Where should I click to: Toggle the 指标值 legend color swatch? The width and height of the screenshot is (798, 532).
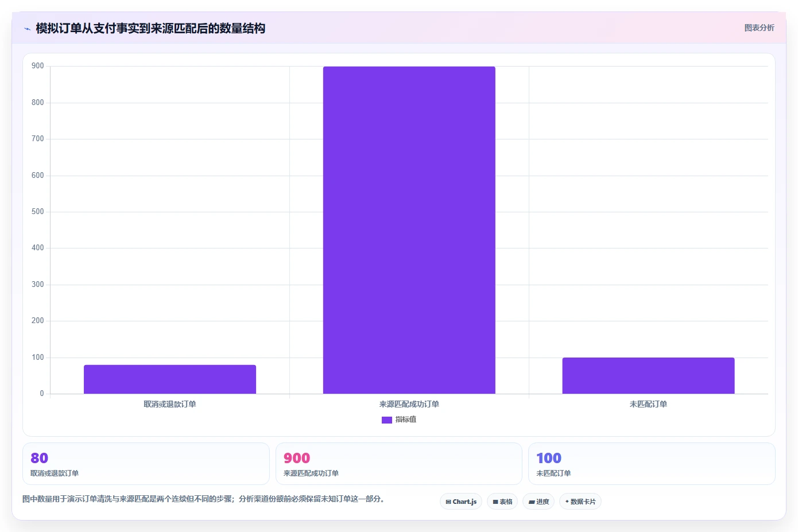[x=386, y=420]
